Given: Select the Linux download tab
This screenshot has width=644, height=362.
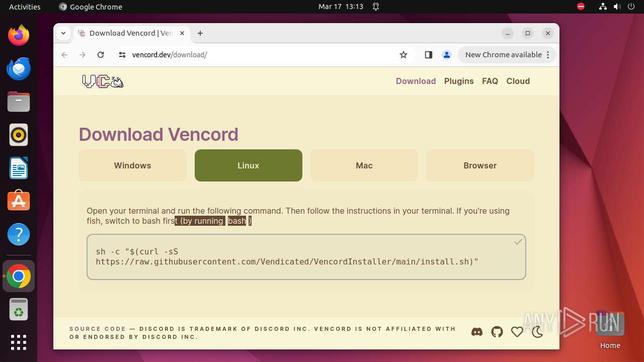Looking at the screenshot, I should (x=249, y=165).
